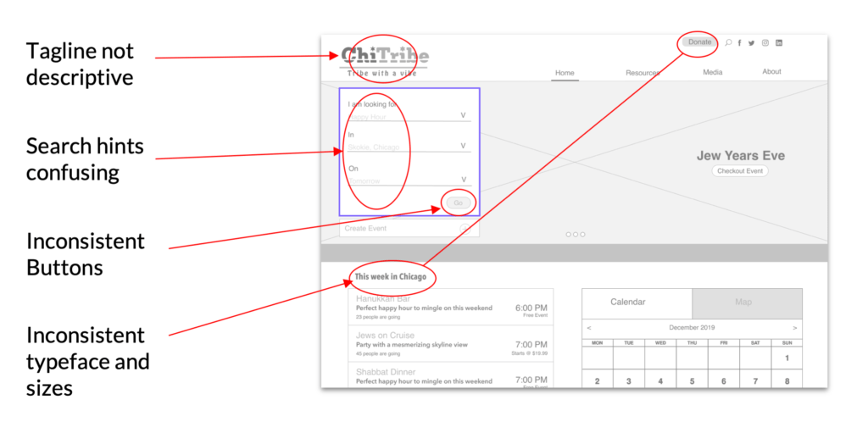The image size is (868, 433).
Task: Select the first carousel dot
Action: tap(569, 234)
